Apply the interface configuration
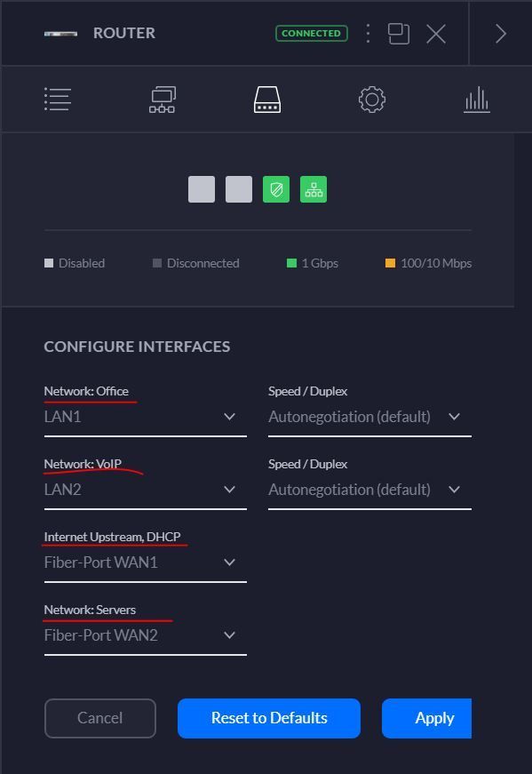The width and height of the screenshot is (532, 774). tap(427, 718)
